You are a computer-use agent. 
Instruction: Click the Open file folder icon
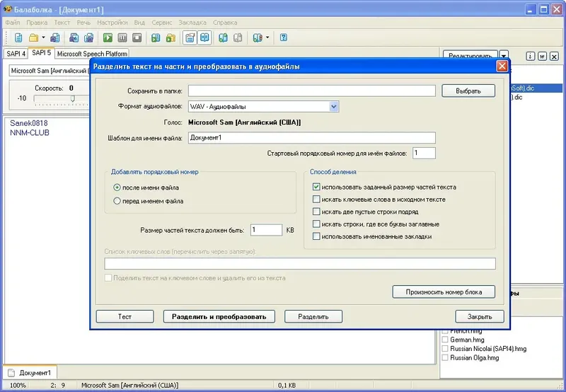click(x=34, y=38)
